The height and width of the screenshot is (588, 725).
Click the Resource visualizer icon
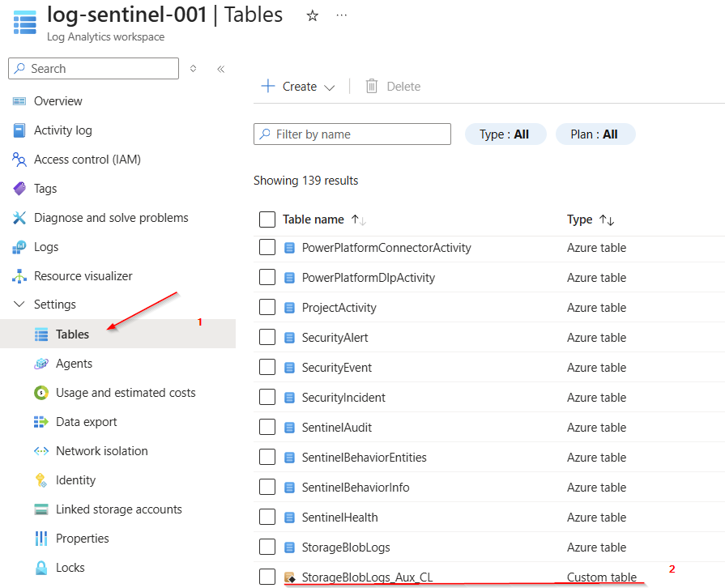click(19, 276)
